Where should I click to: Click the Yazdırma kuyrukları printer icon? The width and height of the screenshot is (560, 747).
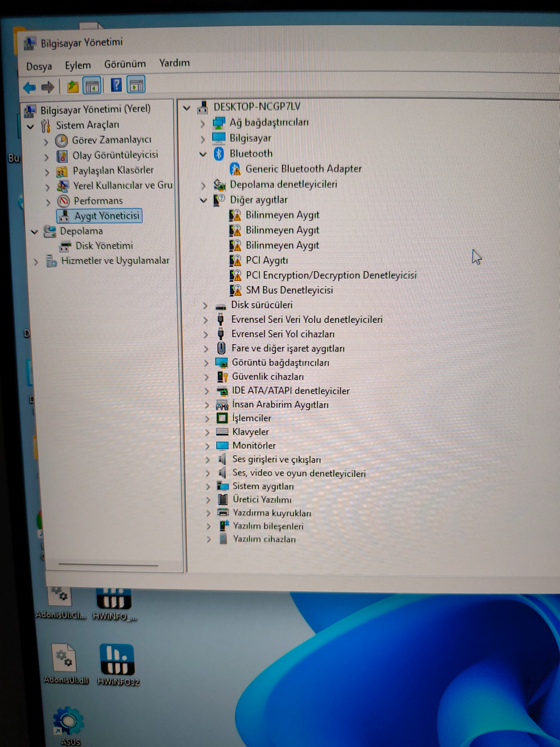click(x=223, y=513)
